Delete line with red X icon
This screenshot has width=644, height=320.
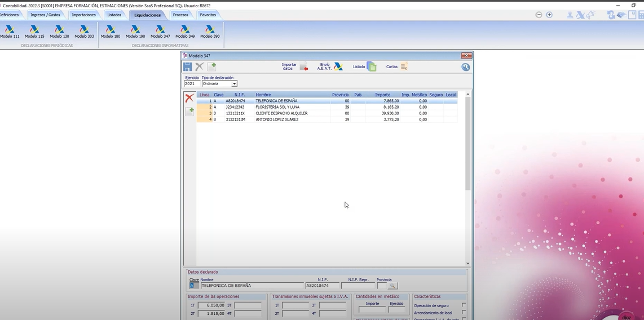click(189, 98)
